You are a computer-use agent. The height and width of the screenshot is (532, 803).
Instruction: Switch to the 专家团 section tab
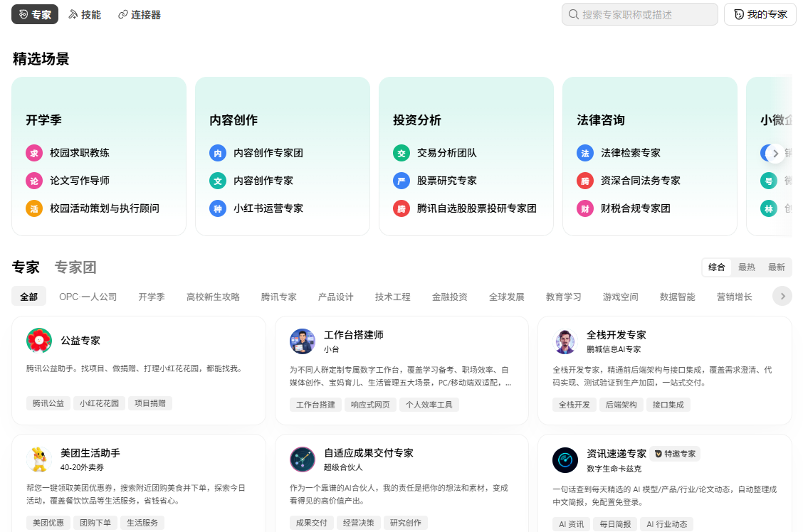point(75,267)
